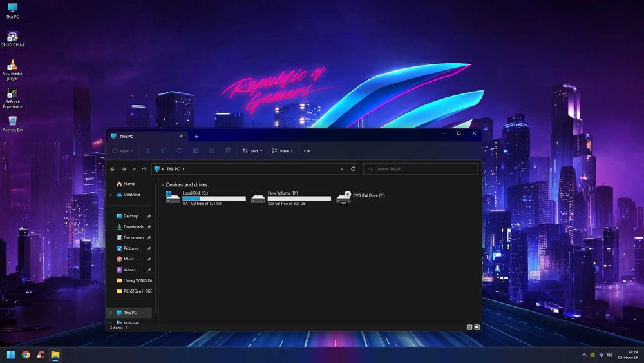Screen dimensions: 644x363
Task: Open address bar history dropdown
Action: 342,169
